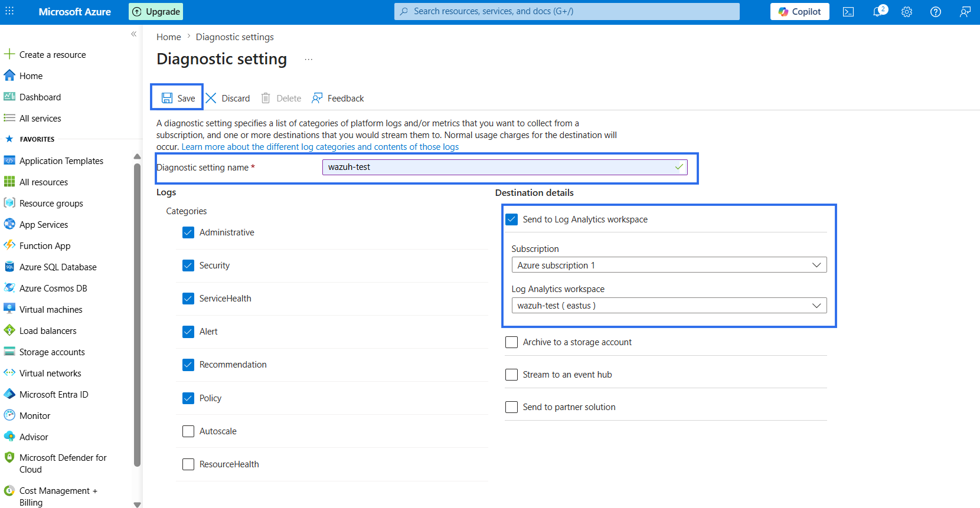The image size is (980, 508).
Task: Click the Function App lightning icon
Action: pyautogui.click(x=9, y=245)
